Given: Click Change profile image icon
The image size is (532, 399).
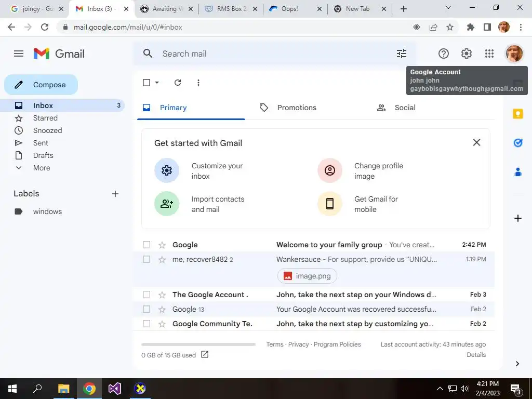Looking at the screenshot, I should coord(330,170).
